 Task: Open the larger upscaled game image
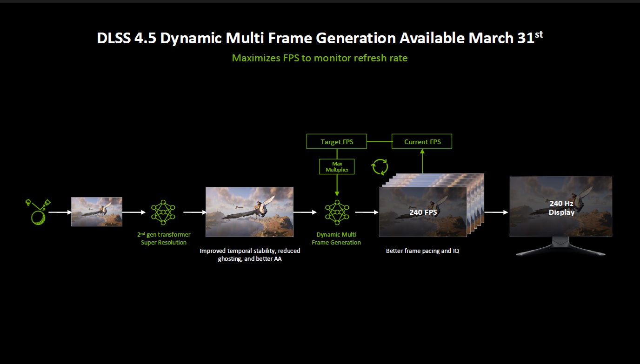pyautogui.click(x=249, y=212)
